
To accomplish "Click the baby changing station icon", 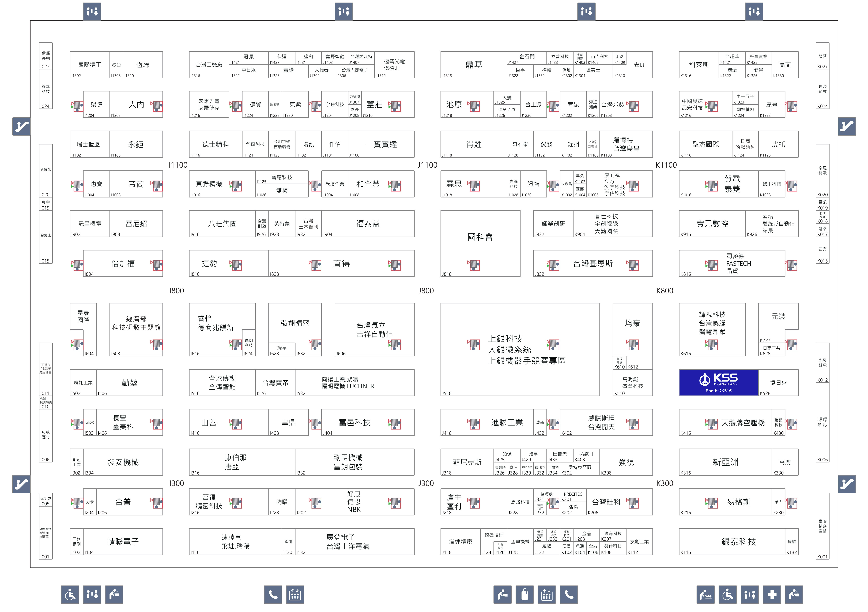I will pyautogui.click(x=705, y=595).
